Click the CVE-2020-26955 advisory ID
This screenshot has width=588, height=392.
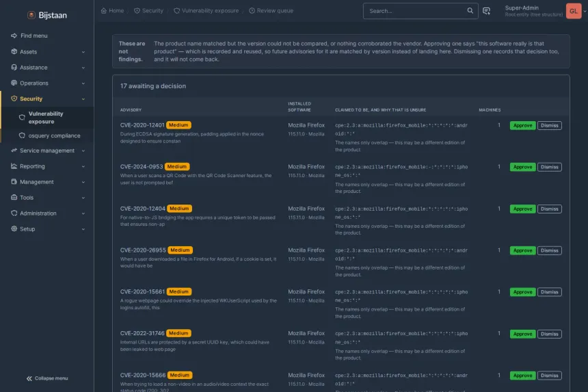[x=143, y=250]
